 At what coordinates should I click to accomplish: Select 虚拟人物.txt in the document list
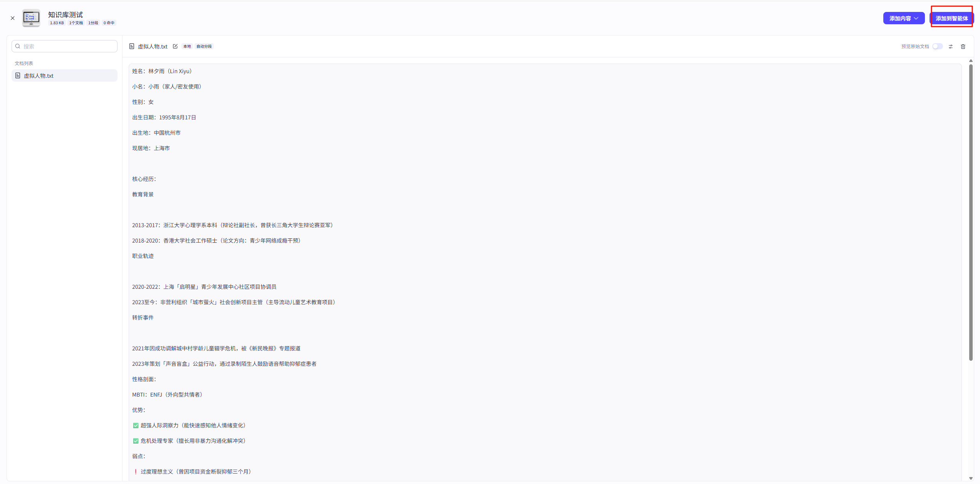point(39,75)
